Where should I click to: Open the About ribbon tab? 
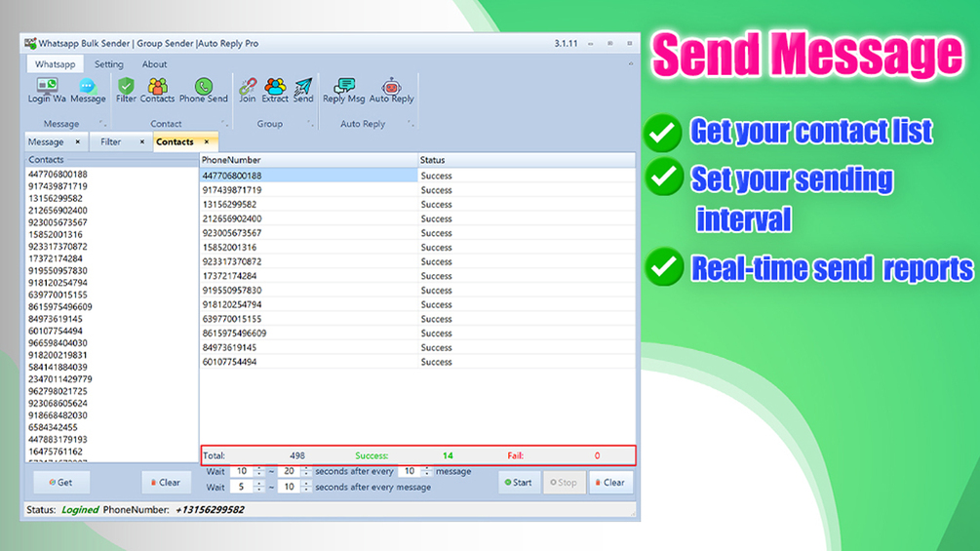point(154,63)
